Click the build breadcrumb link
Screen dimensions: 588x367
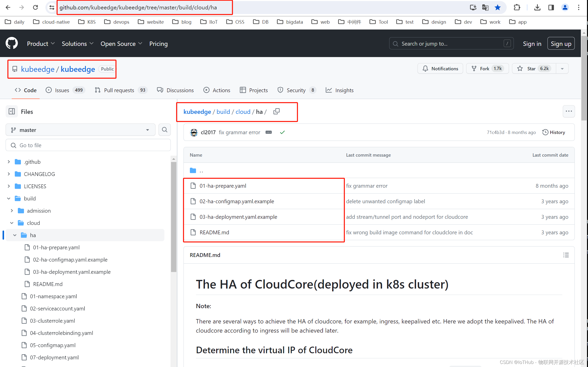223,112
